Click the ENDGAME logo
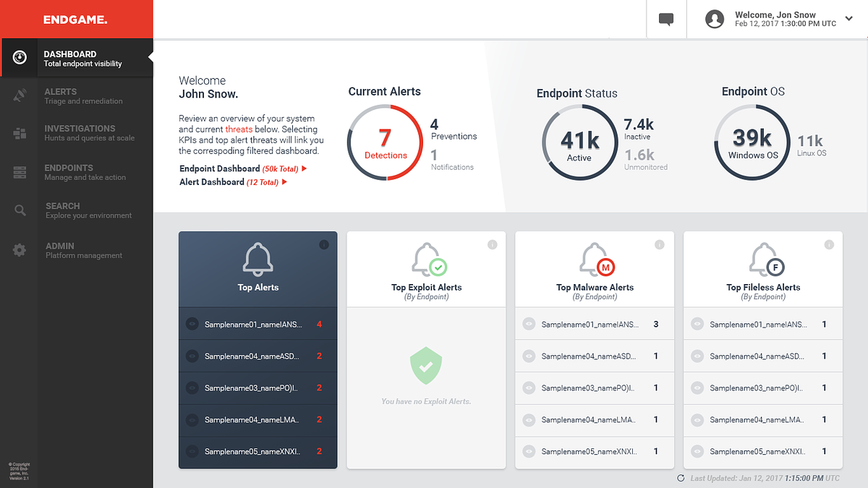The width and height of the screenshot is (868, 488). coord(75,20)
